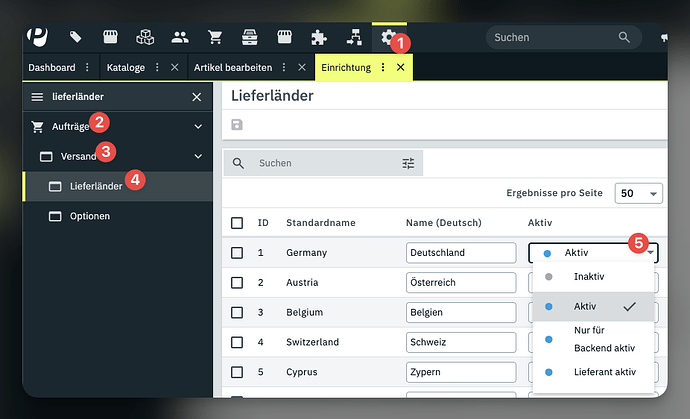Image resolution: width=690 pixels, height=419 pixels.
Task: Open Optionen in the sidebar
Action: click(90, 216)
